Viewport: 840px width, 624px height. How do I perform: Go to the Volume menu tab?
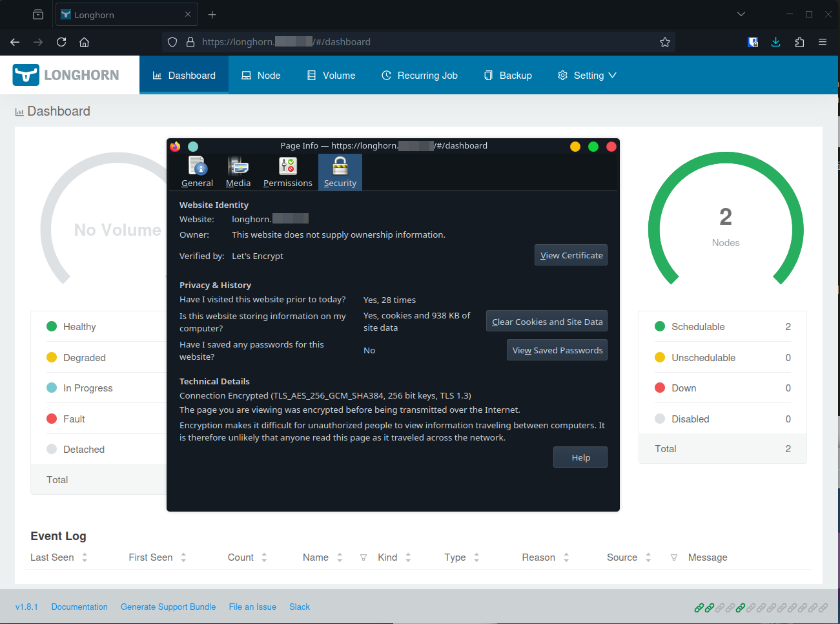click(331, 76)
